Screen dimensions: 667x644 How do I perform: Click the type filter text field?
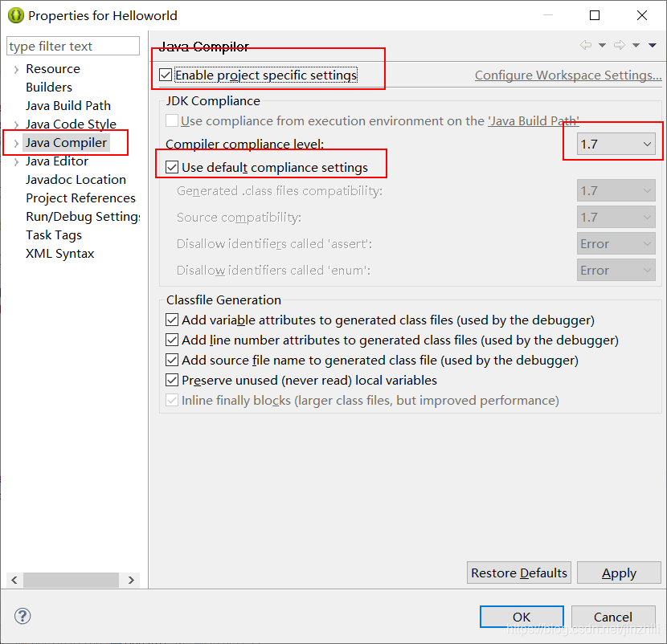[x=72, y=46]
